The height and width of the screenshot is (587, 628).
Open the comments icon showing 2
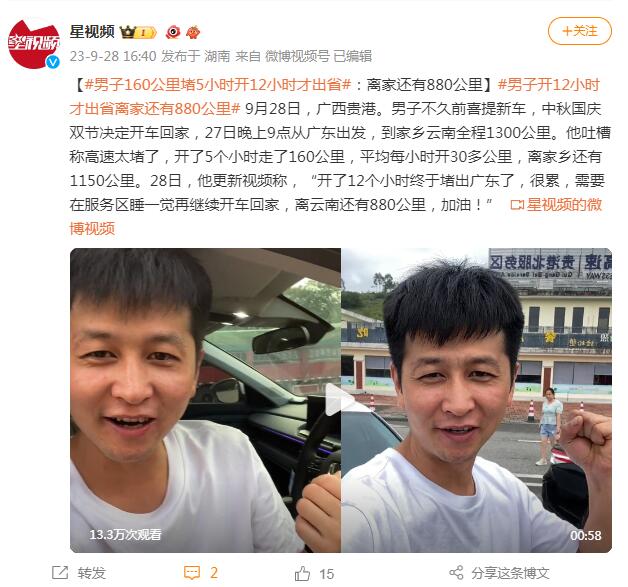pos(191,573)
